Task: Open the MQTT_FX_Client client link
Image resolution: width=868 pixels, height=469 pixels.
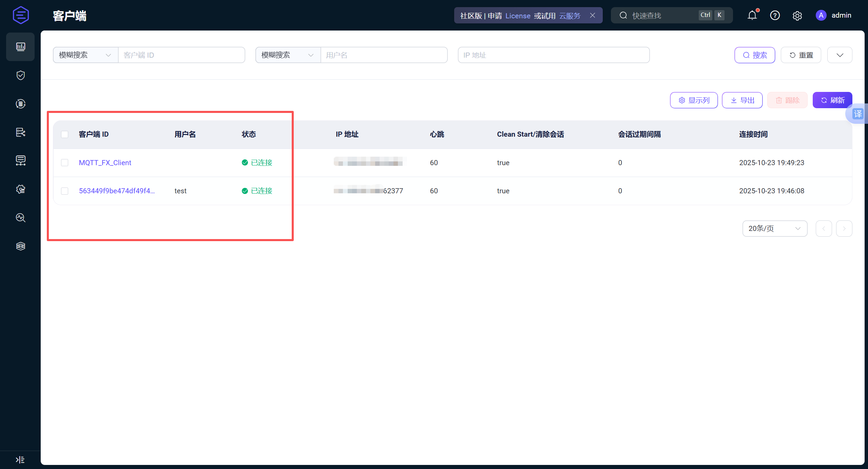Action: coord(105,163)
